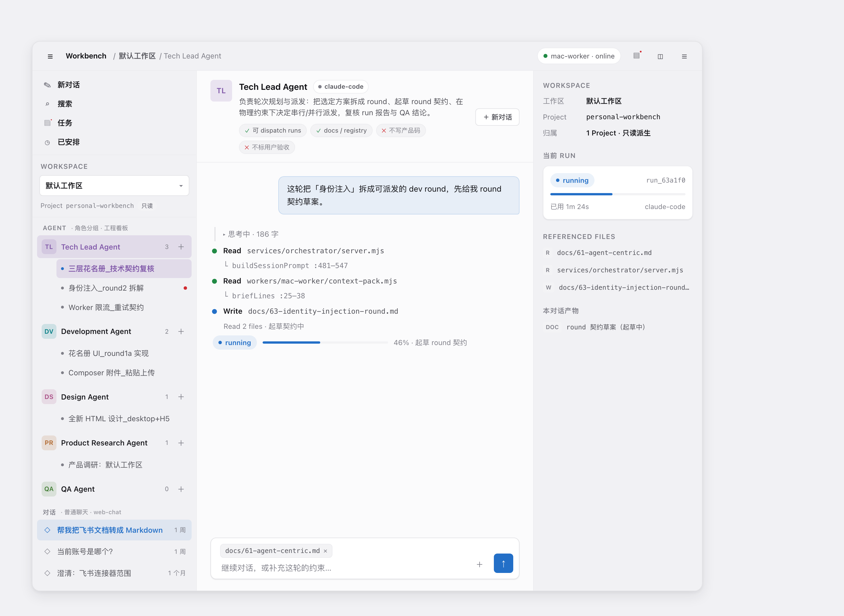Open Worker 限流_重试契约 conversation
This screenshot has width=844, height=616.
124,307
